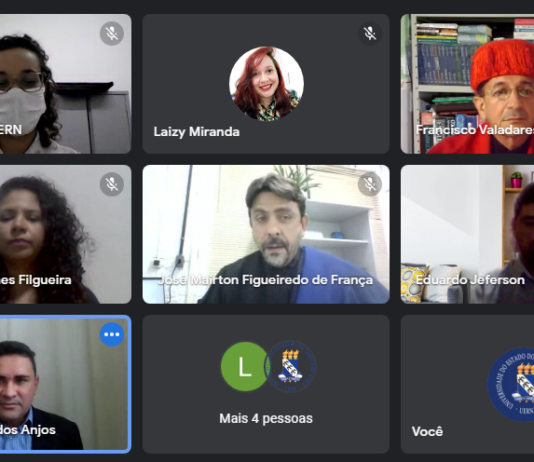Click the muted mic icon on the Filgueira tile
Image resolution: width=534 pixels, height=462 pixels.
[x=112, y=184]
